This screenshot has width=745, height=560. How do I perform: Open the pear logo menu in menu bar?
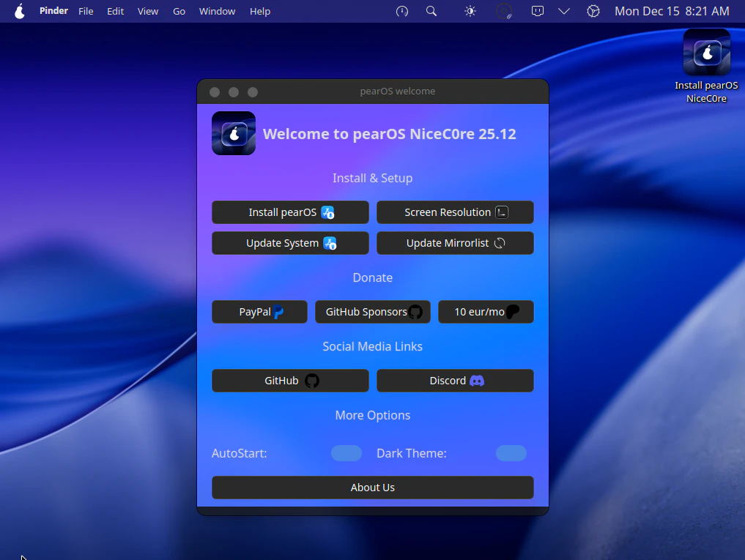tap(20, 11)
